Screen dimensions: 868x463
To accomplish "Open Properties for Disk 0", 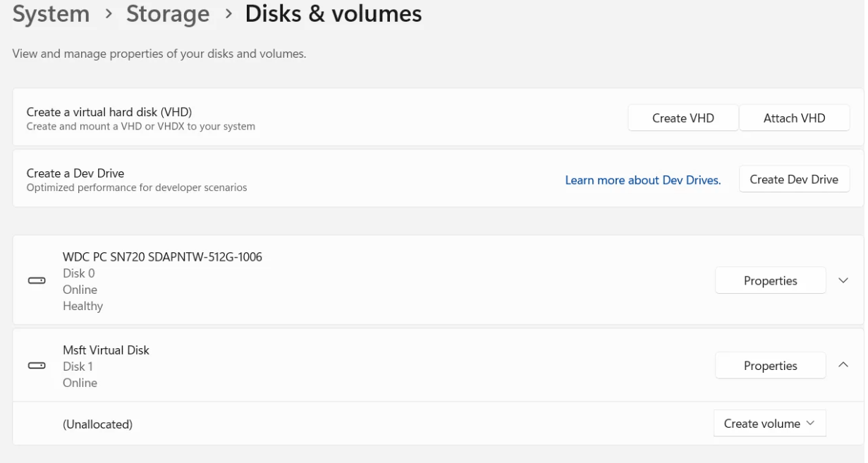I will [x=770, y=280].
